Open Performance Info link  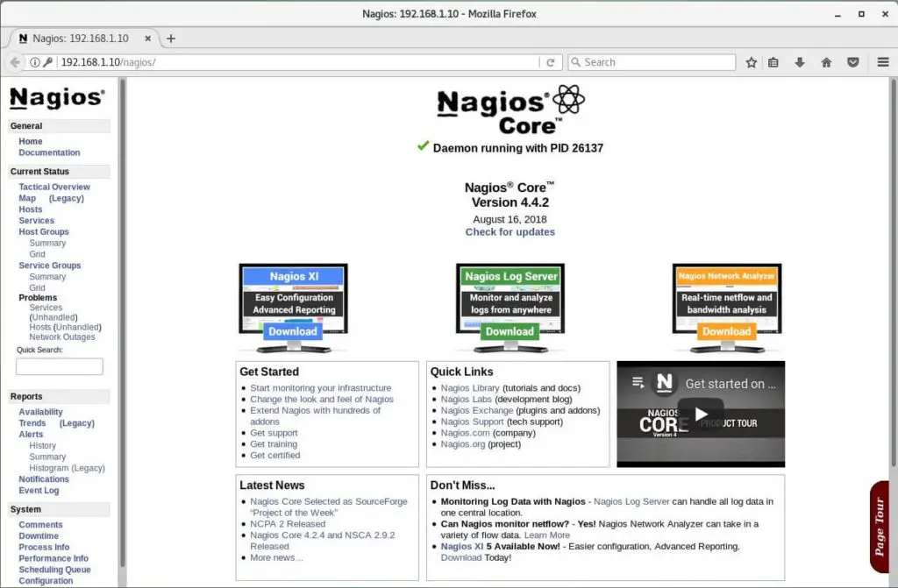pos(53,558)
